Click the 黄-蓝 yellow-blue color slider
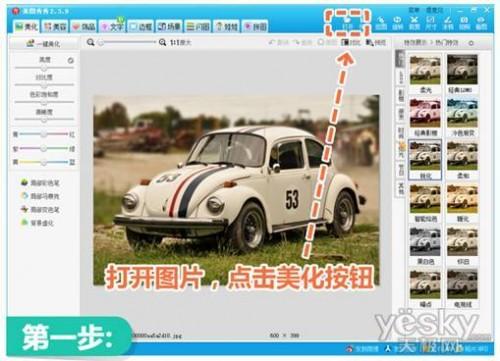This screenshot has height=361, width=500. click(x=44, y=163)
